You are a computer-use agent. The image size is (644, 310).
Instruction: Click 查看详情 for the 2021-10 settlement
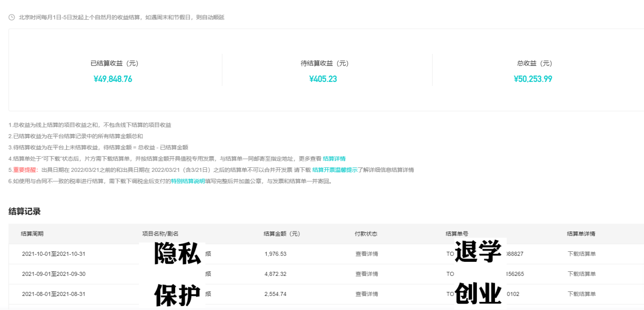[x=366, y=254]
